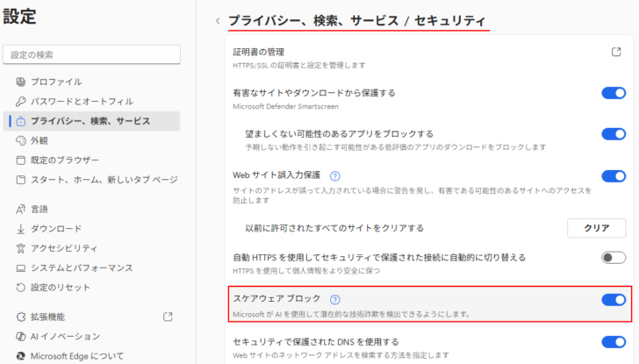Toggle blocking of potentially unwanted apps
This screenshot has height=364, width=639.
[x=613, y=134]
